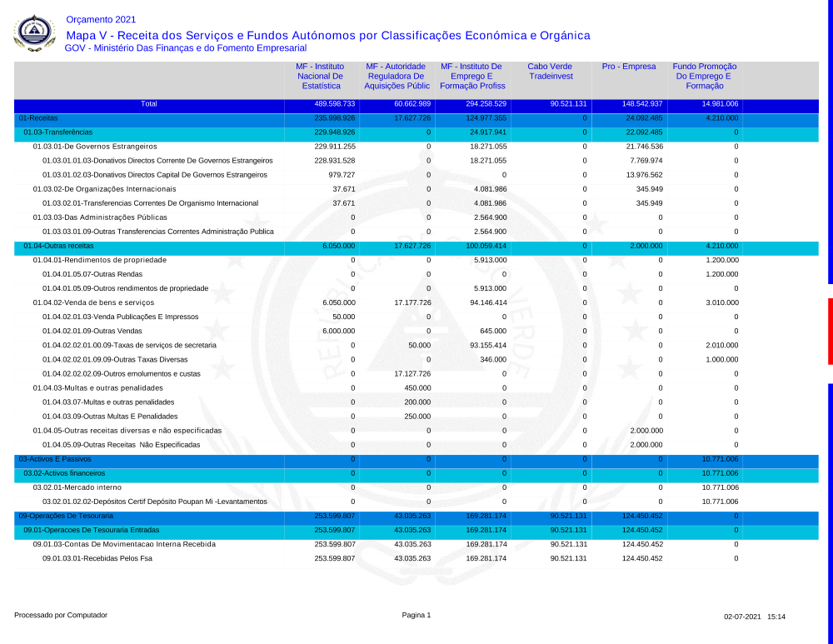Click the Cape Verde coat of arms logo
833x644 pixels.
(34, 32)
